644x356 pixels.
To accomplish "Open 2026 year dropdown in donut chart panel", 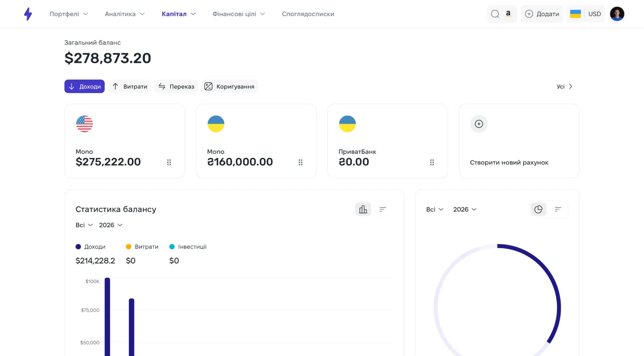I will click(x=465, y=209).
